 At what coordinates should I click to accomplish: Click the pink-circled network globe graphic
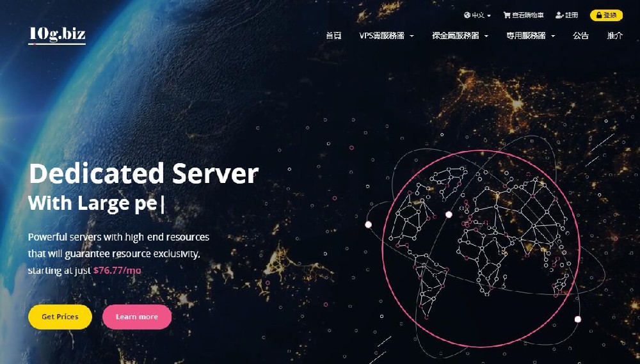pos(481,248)
